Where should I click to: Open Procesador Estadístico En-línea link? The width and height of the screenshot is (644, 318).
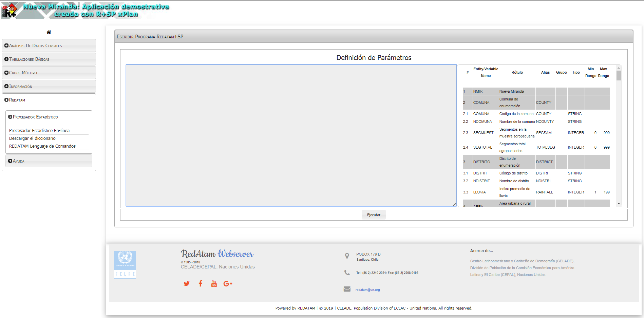click(39, 130)
